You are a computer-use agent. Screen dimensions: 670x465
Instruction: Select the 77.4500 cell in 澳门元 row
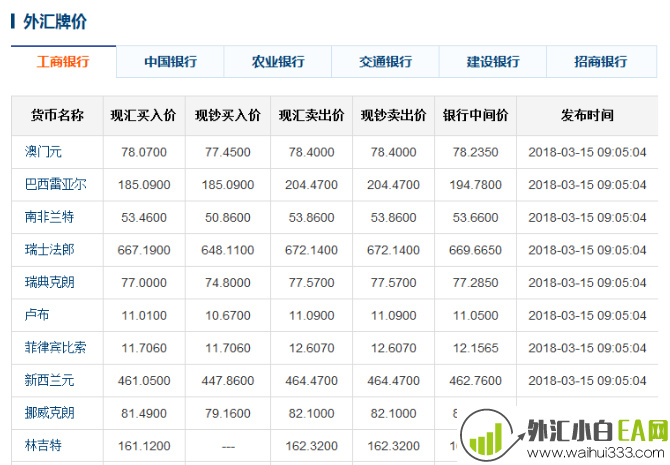coord(228,152)
